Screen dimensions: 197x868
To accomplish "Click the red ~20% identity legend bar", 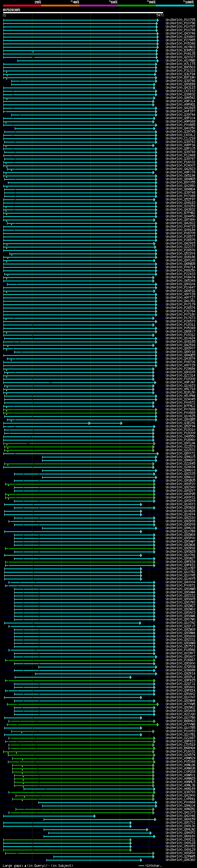I will 22,6.
